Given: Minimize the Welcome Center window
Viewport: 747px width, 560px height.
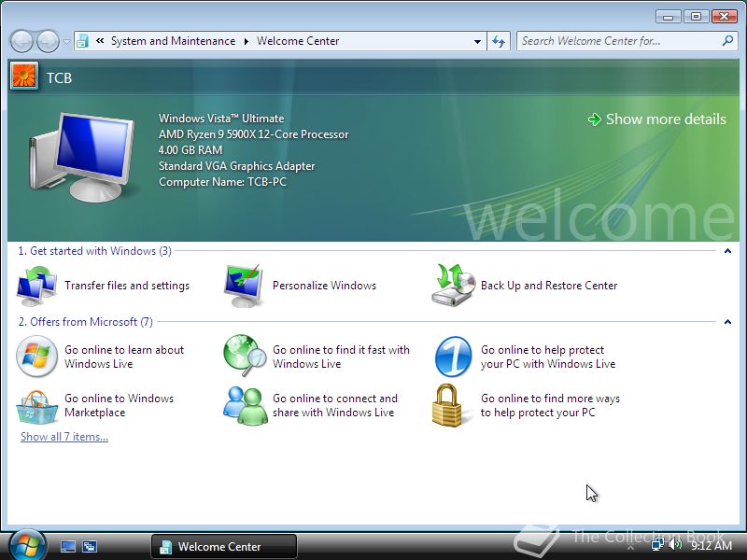Looking at the screenshot, I should tap(668, 17).
